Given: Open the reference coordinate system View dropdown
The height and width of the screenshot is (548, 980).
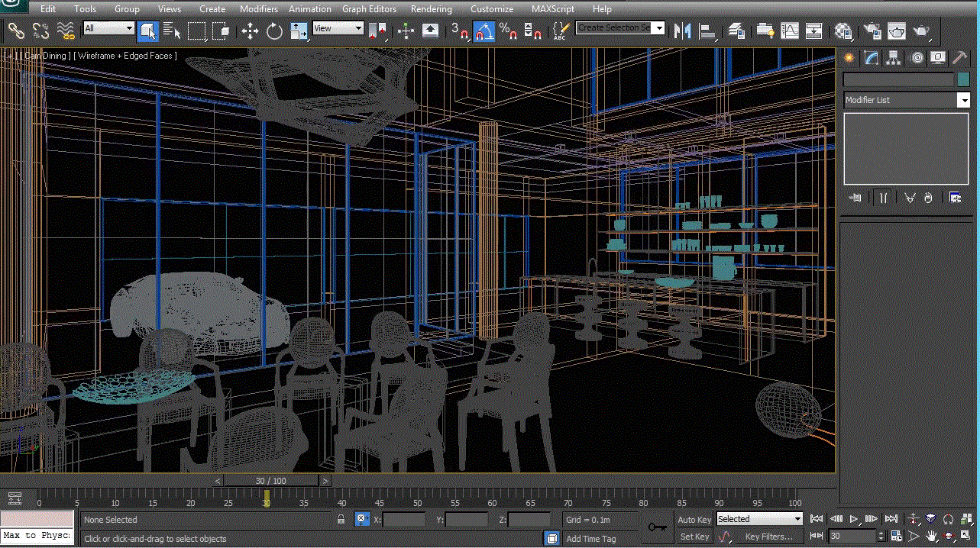Looking at the screenshot, I should coord(338,28).
